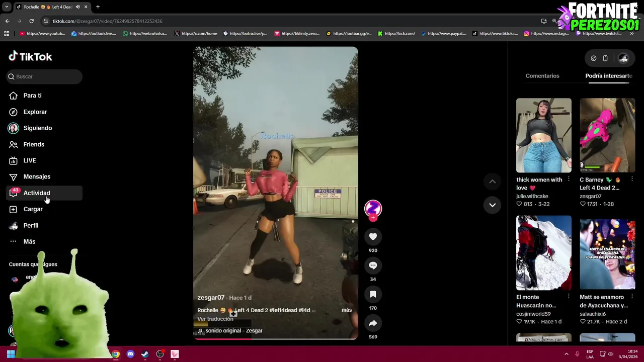Viewport: 644px width, 362px height.
Task: Click the Buscar search field
Action: pyautogui.click(x=44, y=76)
